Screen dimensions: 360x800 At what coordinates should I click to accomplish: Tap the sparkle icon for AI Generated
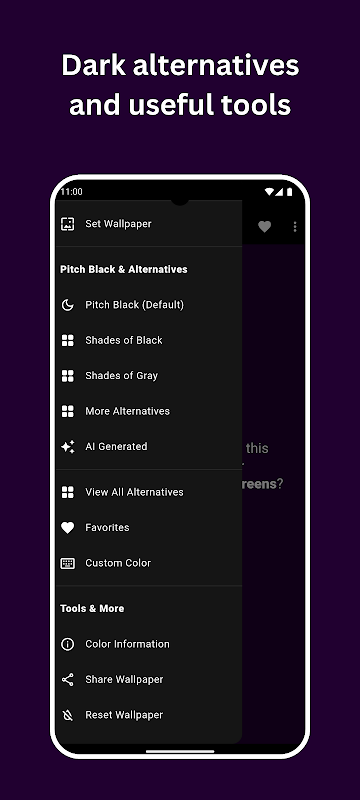click(x=67, y=446)
